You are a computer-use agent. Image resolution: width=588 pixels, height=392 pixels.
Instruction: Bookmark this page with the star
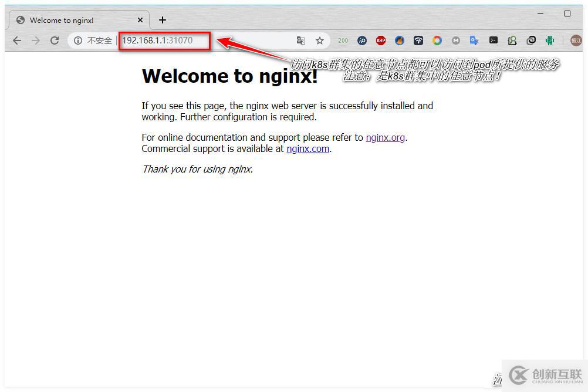[319, 40]
